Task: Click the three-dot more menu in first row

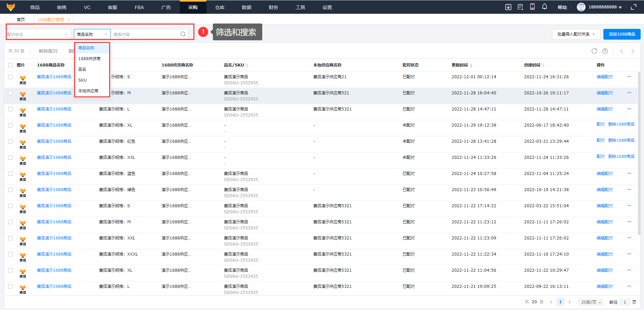Action: 629,77
